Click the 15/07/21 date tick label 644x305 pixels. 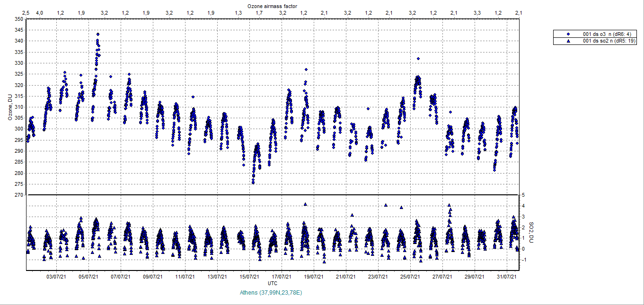249,277
